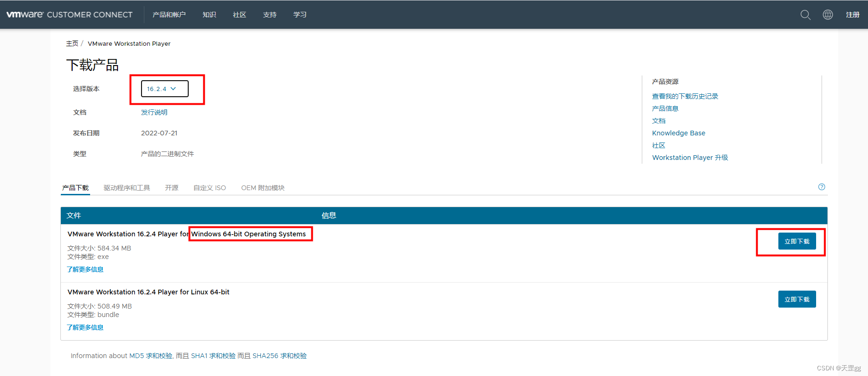
Task: Open the 社区 navigation menu
Action: point(240,15)
